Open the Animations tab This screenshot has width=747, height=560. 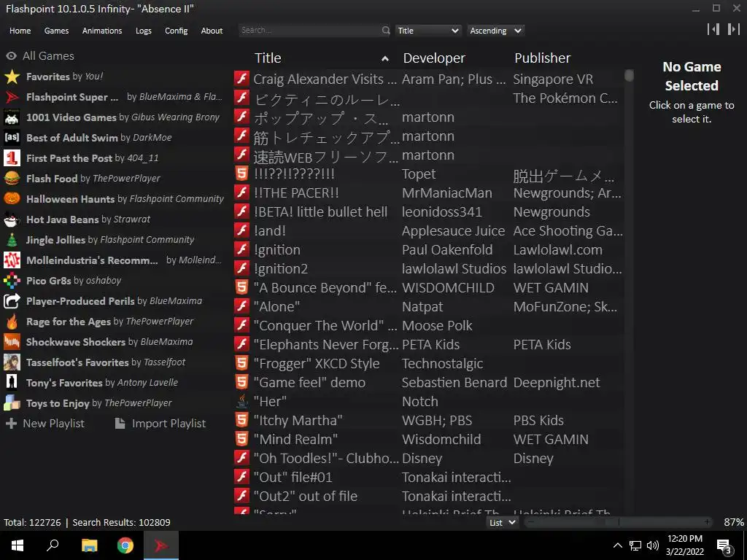tap(102, 31)
